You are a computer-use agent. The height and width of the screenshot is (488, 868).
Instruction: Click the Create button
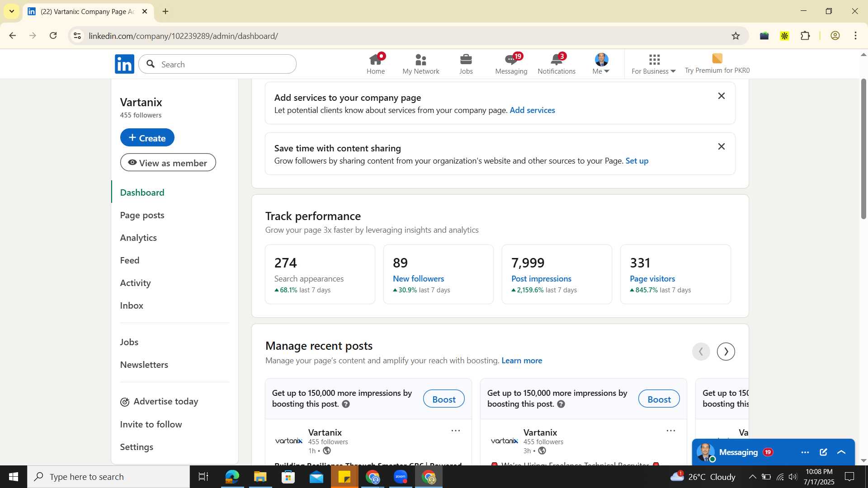click(147, 137)
